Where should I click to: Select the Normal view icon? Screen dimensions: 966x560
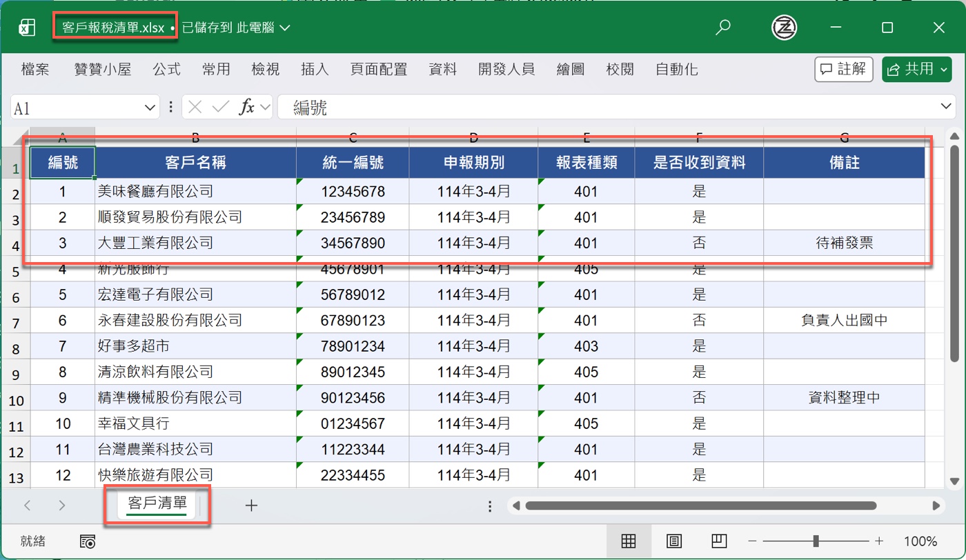pos(628,541)
